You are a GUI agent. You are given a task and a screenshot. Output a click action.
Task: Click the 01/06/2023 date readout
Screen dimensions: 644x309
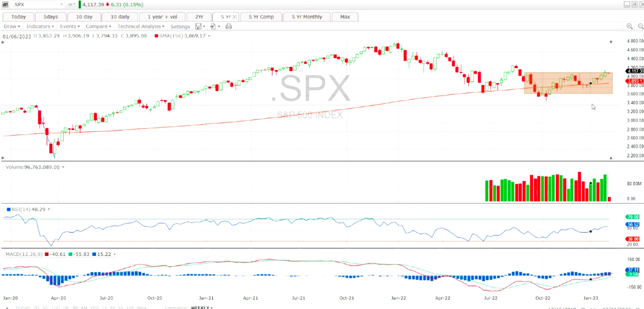16,36
